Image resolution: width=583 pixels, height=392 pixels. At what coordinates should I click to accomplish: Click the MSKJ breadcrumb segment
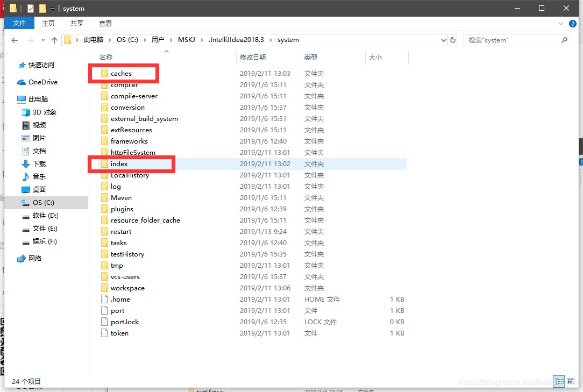(x=186, y=40)
